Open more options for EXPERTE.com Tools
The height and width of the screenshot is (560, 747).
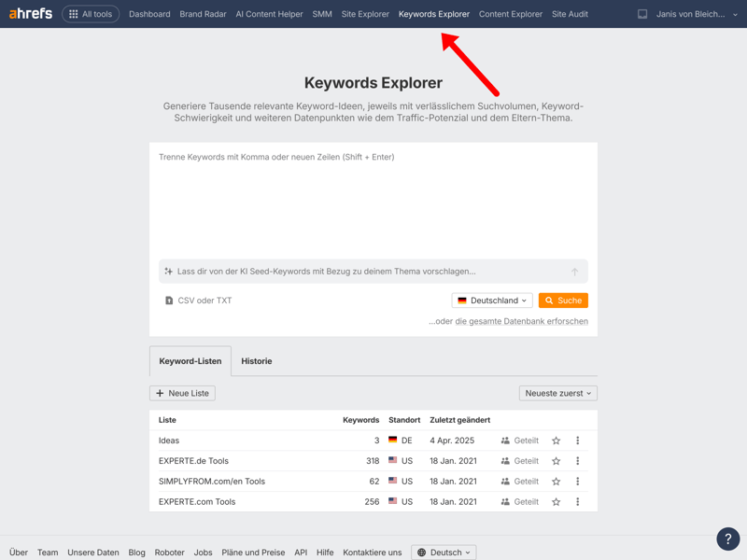(577, 502)
